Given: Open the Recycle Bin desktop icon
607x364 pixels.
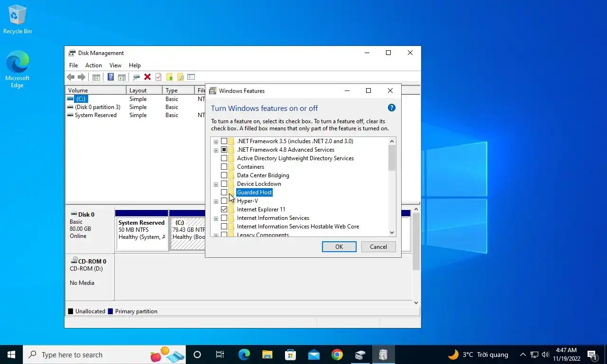Looking at the screenshot, I should pos(18,20).
